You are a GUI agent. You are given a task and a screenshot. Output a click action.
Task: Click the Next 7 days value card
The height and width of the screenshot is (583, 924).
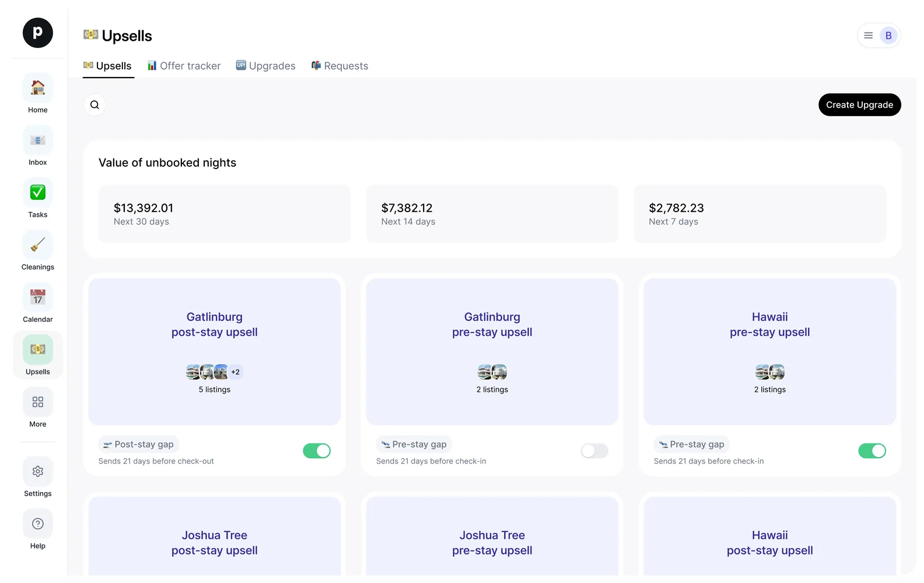pos(760,214)
